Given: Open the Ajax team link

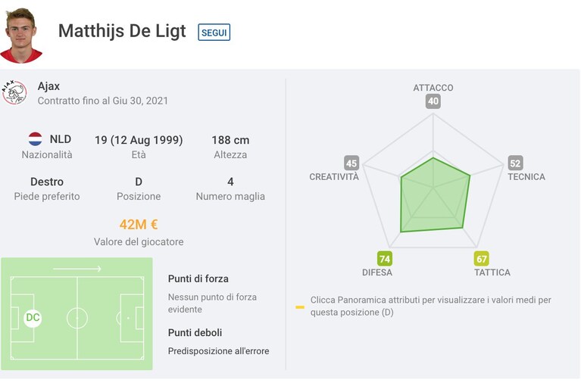Looking at the screenshot, I should click(x=48, y=86).
